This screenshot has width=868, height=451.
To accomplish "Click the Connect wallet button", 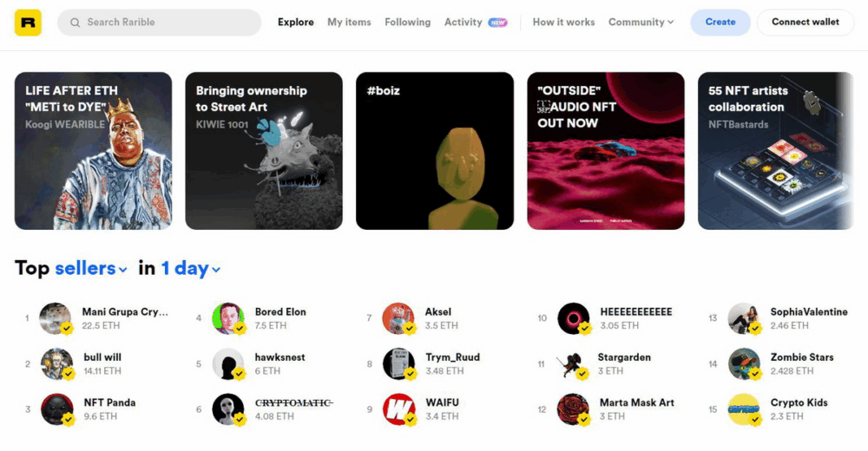I will click(806, 23).
